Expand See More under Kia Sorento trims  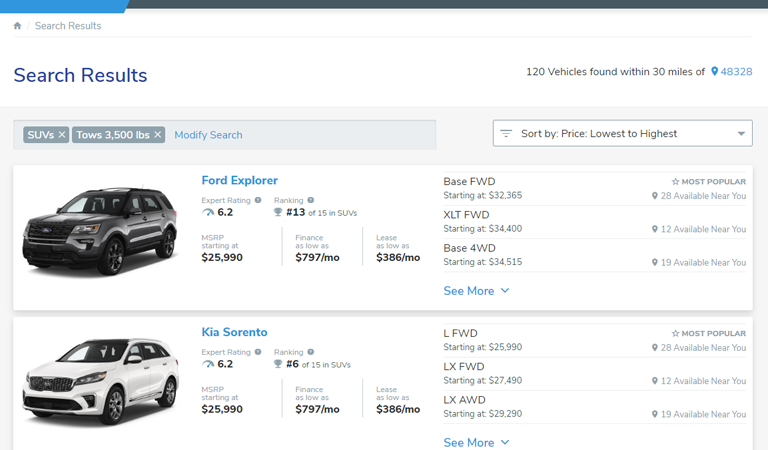tap(476, 442)
